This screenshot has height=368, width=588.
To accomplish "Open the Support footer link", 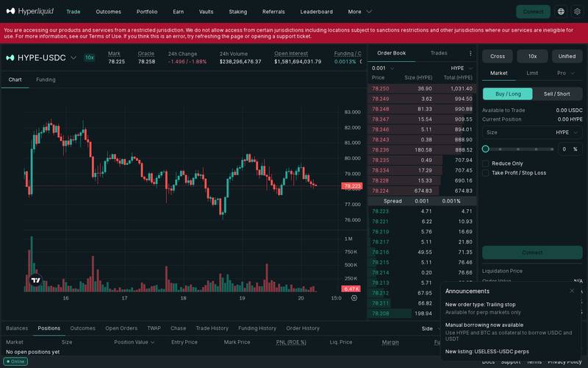I will [x=510, y=362].
